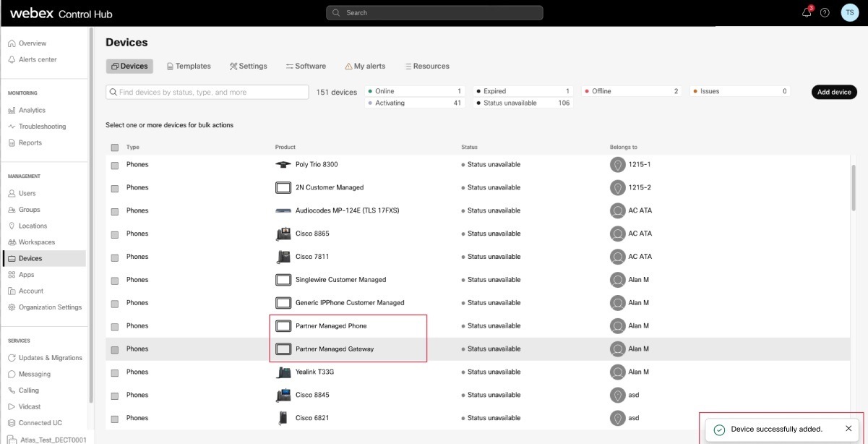Check the select-all devices checkbox

tap(114, 147)
